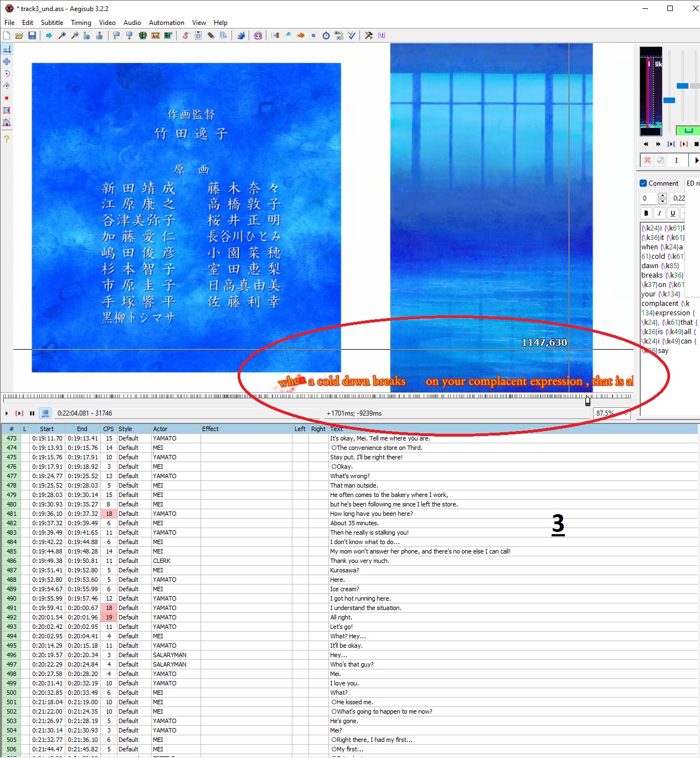The height and width of the screenshot is (758, 700).
Task: Stop audio playback
Action: point(697,144)
